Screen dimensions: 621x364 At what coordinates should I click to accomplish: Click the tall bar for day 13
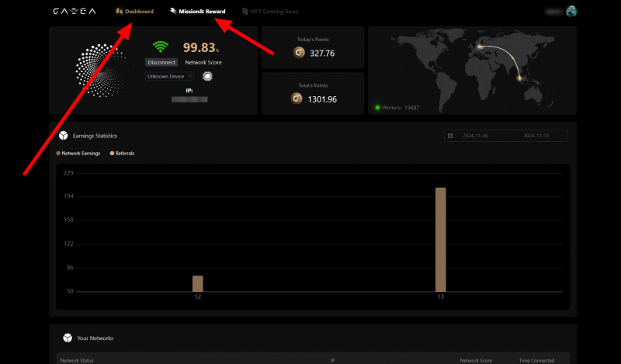(440, 239)
